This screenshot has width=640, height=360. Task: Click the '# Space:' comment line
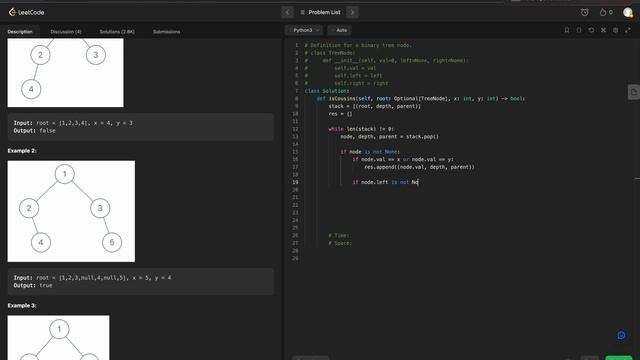[x=340, y=243]
